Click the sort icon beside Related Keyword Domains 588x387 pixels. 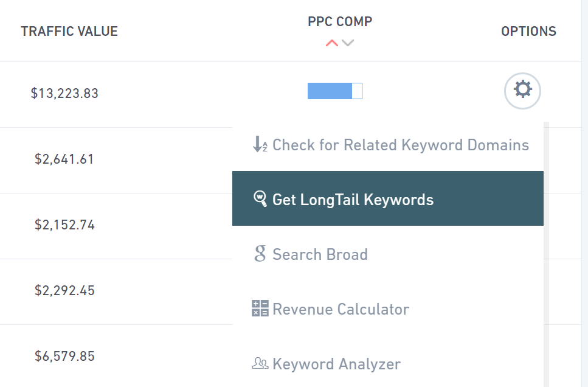[x=260, y=144]
